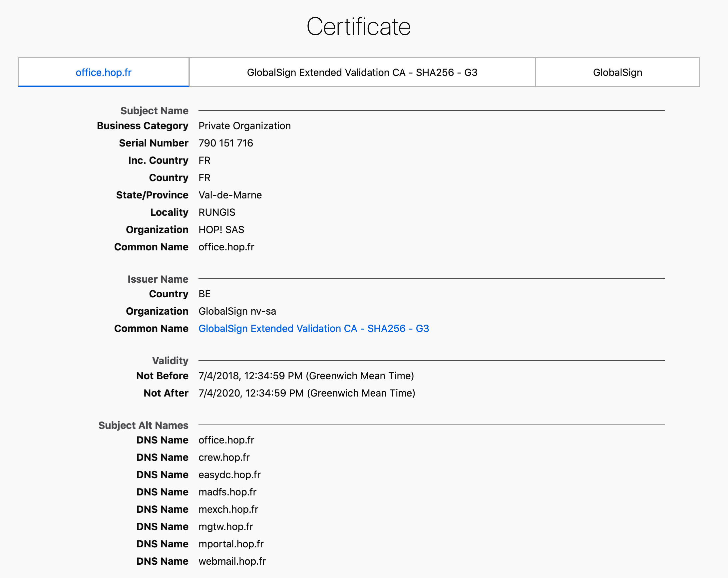Click DNS name crew.hop.fr
728x578 pixels.
[x=224, y=457]
